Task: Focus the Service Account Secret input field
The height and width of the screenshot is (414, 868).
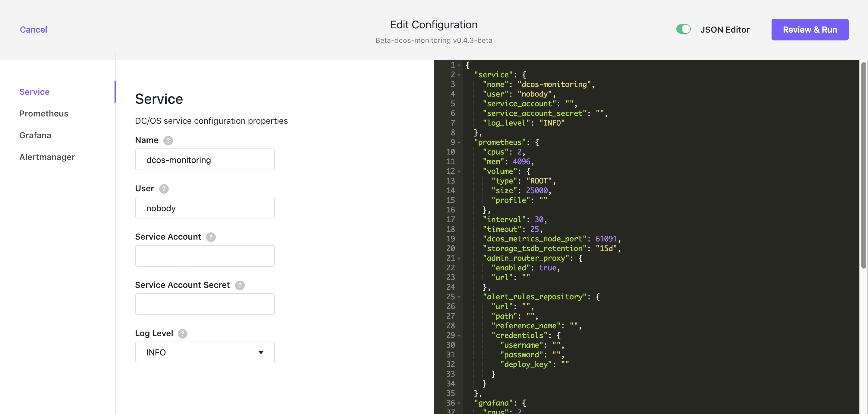Action: point(205,304)
